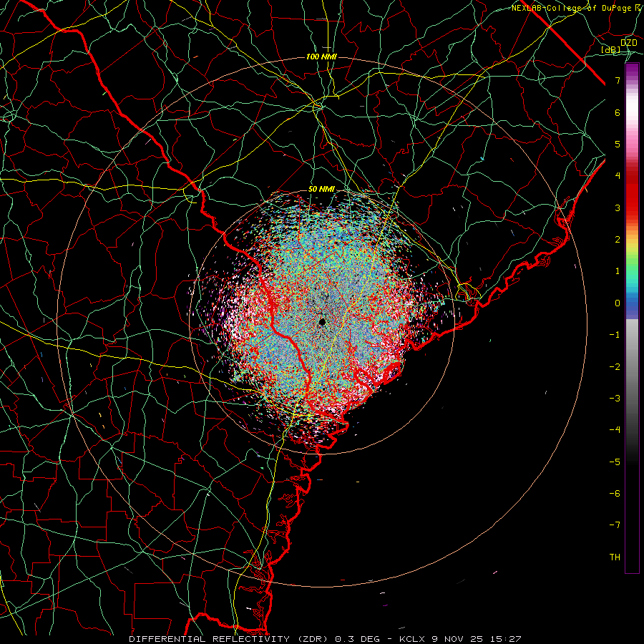This screenshot has height=644, width=644.
Task: Click the "100 NMI" range ring label
Action: pyautogui.click(x=321, y=57)
